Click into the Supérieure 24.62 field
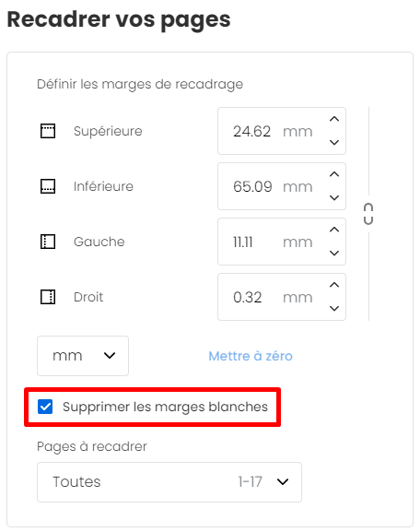 (x=273, y=131)
